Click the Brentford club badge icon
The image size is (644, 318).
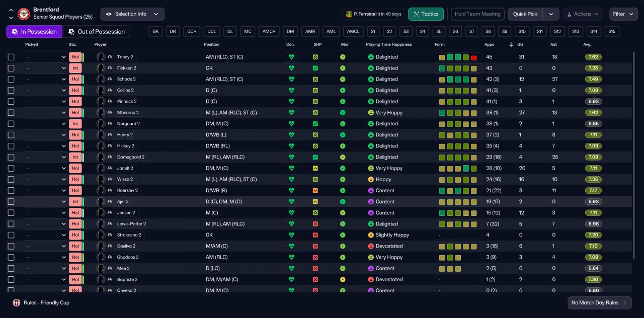pos(24,14)
